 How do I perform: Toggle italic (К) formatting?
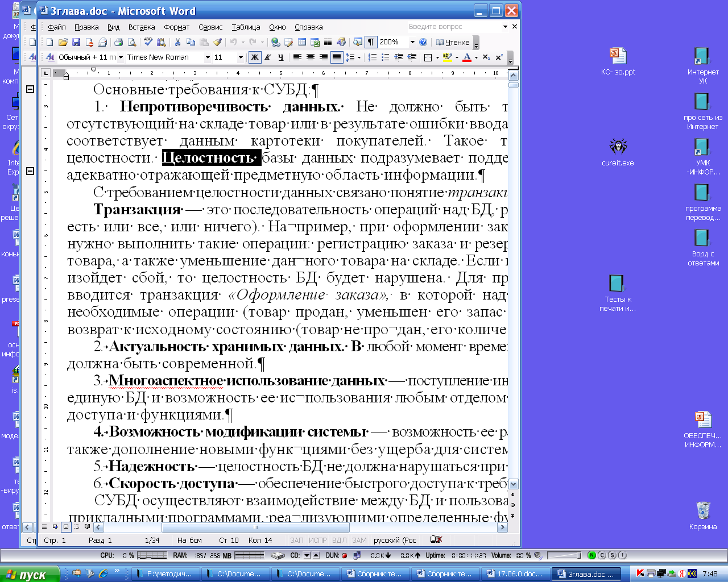[x=267, y=57]
